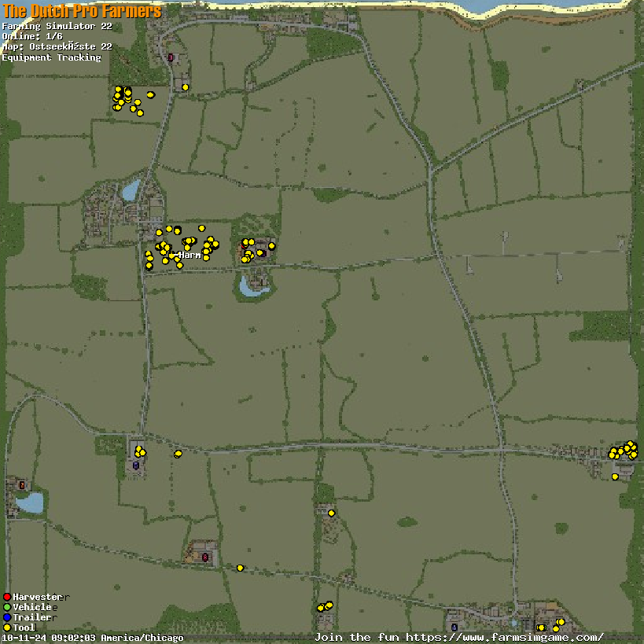644x644 pixels.
Task: Click the pond in the northwest village
Action: pos(131,190)
